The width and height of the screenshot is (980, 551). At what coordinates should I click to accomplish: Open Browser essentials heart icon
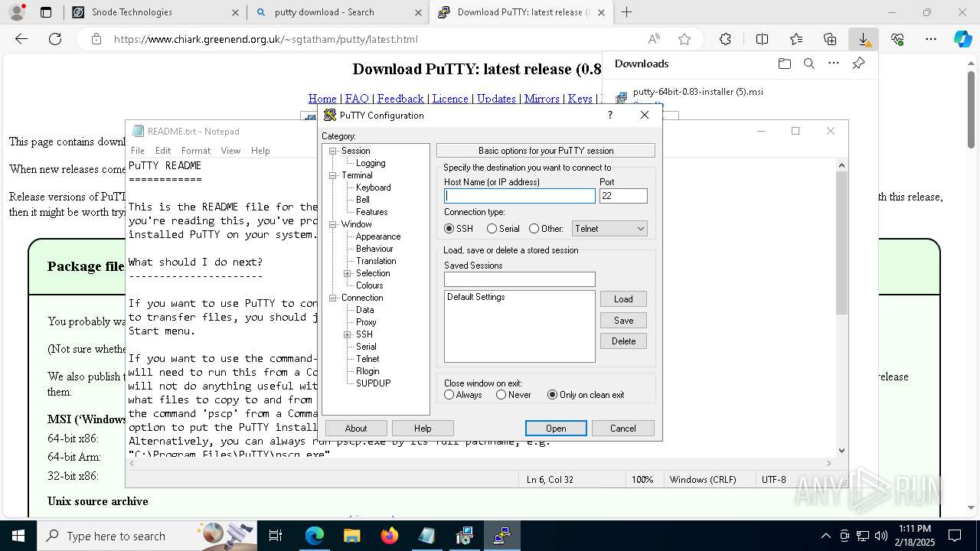click(x=897, y=39)
